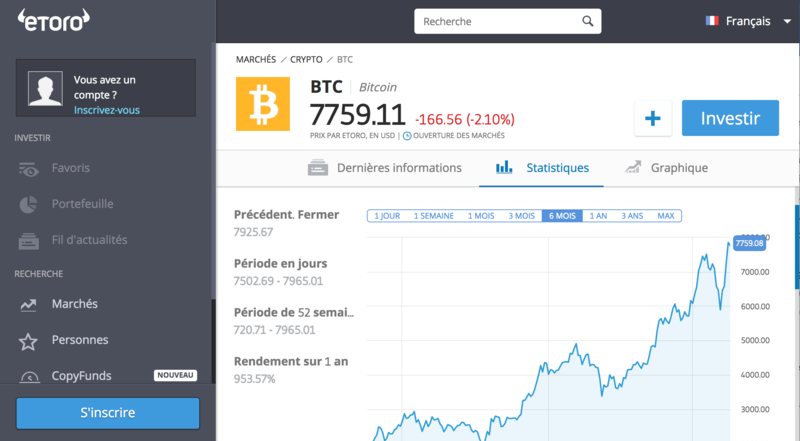Add BTC to watchlist with plus button
The height and width of the screenshot is (441, 800).
[653, 118]
